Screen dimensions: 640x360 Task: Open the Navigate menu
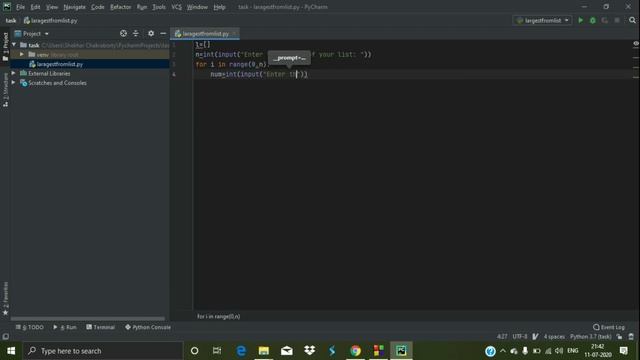click(x=74, y=7)
